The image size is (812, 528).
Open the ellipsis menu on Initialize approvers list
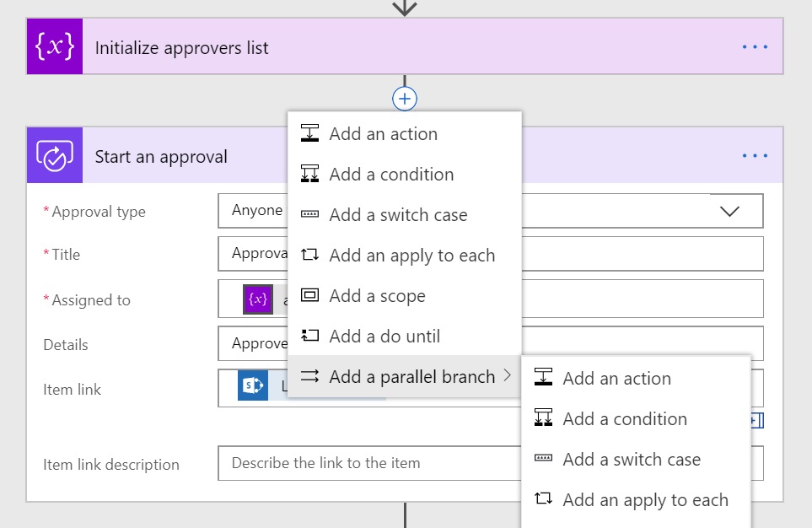755,46
